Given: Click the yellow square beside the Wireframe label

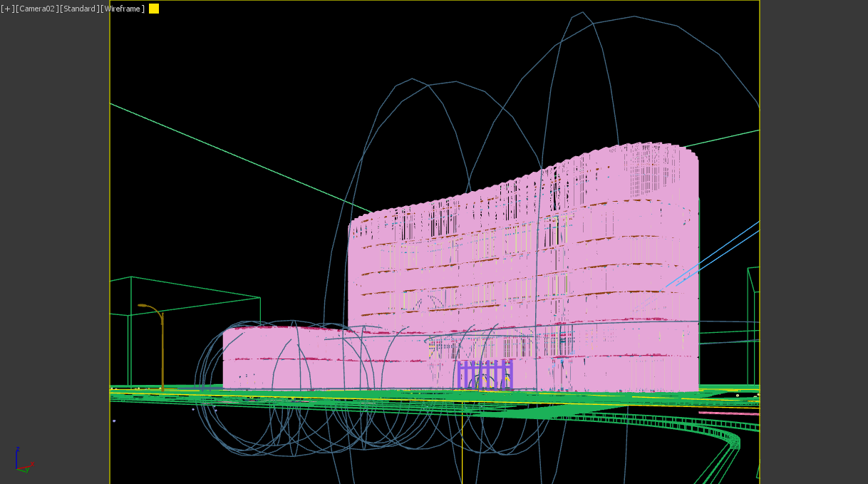Looking at the screenshot, I should click(x=154, y=9).
